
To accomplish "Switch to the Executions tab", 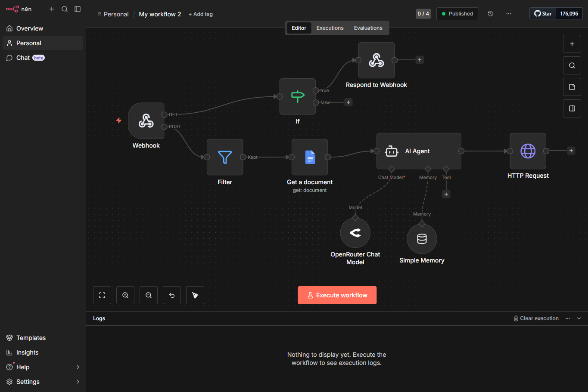I will tap(330, 28).
